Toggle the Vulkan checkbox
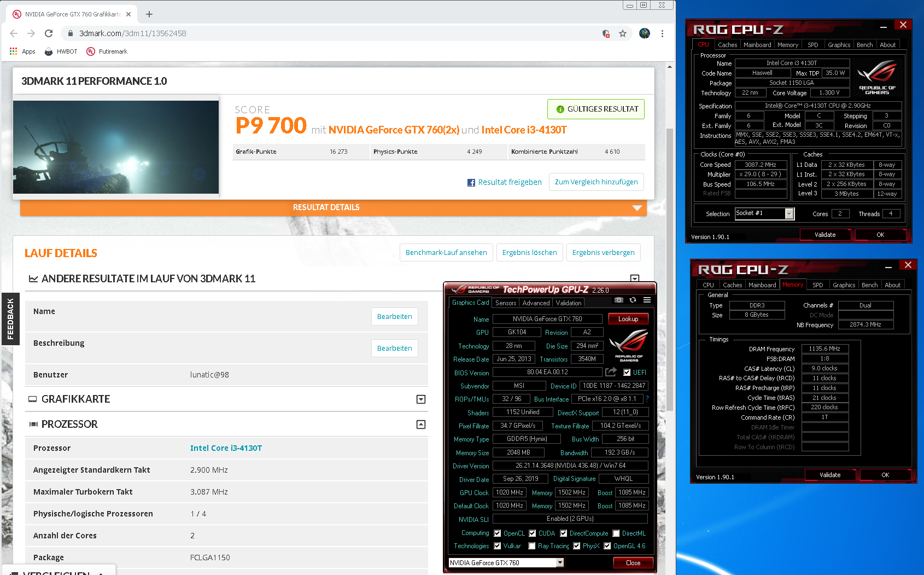Viewport: 924px width, 575px height. pyautogui.click(x=497, y=546)
